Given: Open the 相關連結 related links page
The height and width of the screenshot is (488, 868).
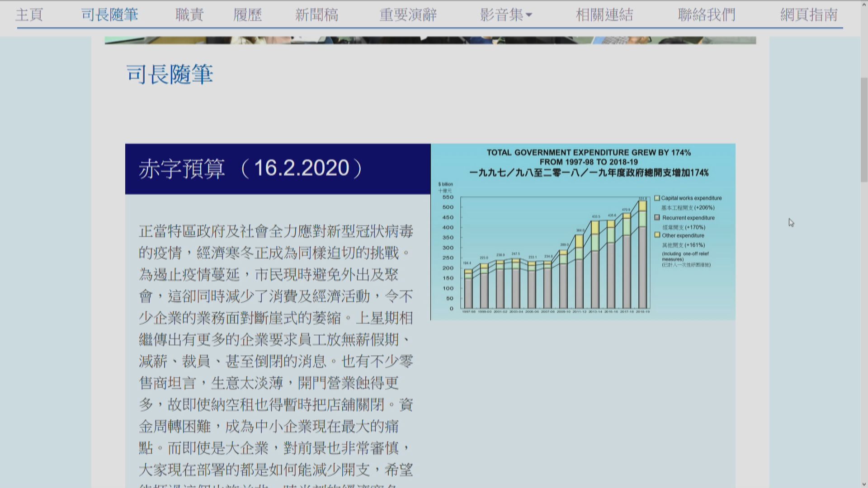Looking at the screenshot, I should (x=604, y=15).
